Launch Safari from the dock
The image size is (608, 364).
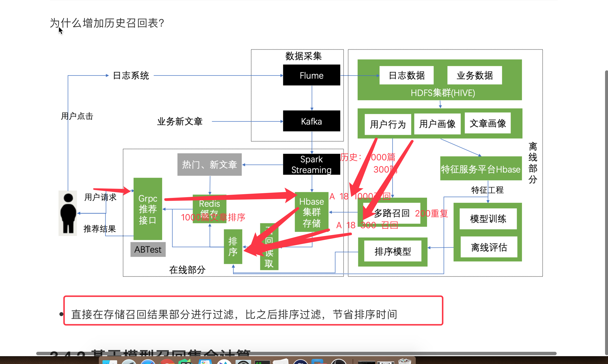[x=148, y=362]
